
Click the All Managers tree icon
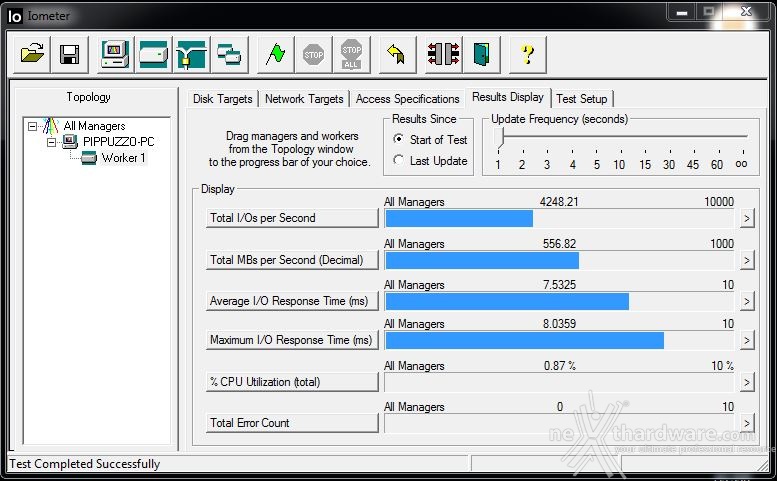(51, 126)
